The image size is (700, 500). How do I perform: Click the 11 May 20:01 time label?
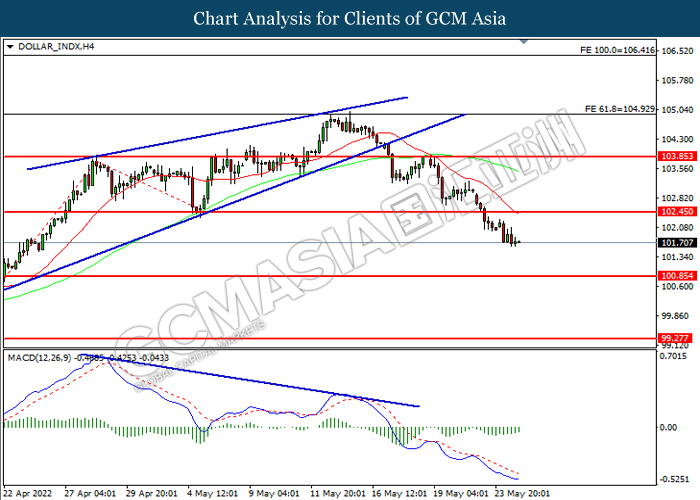click(x=338, y=494)
